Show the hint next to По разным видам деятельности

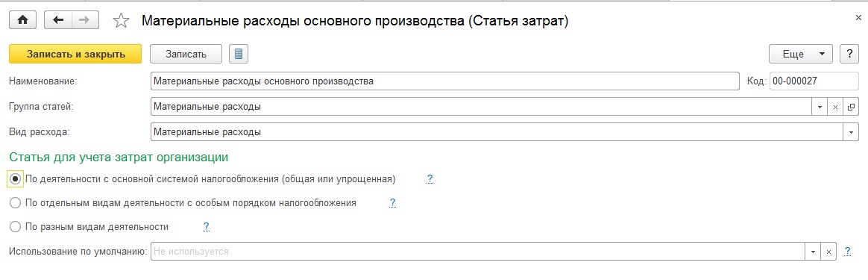tap(206, 226)
